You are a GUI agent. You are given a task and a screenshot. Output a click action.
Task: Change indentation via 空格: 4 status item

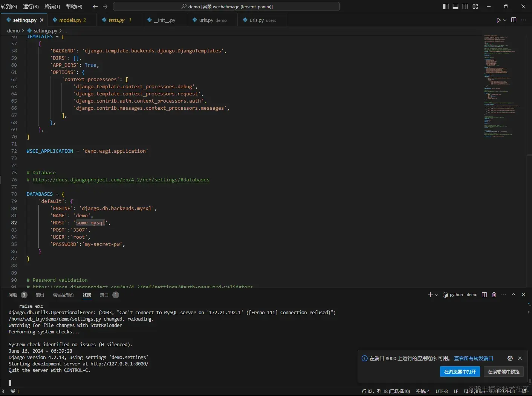pyautogui.click(x=423, y=391)
